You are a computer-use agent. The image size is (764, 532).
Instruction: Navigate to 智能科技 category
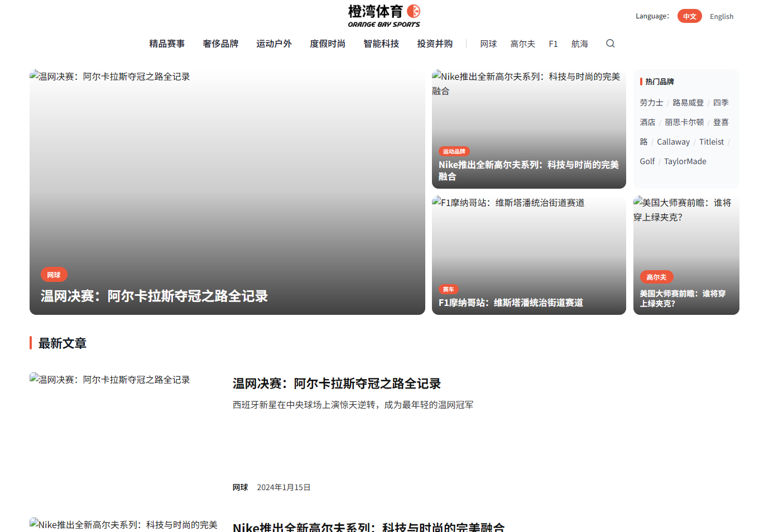[x=381, y=44]
